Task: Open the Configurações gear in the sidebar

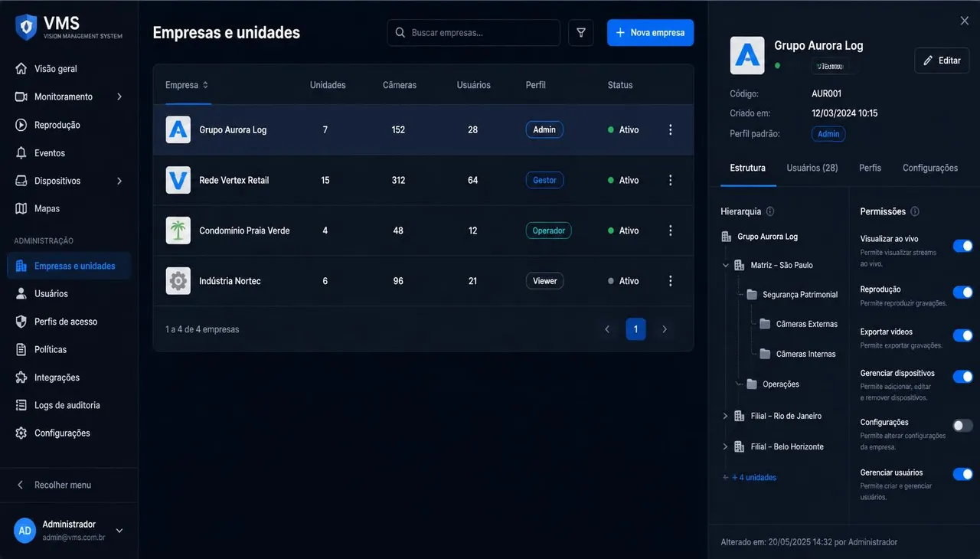Action: click(21, 433)
